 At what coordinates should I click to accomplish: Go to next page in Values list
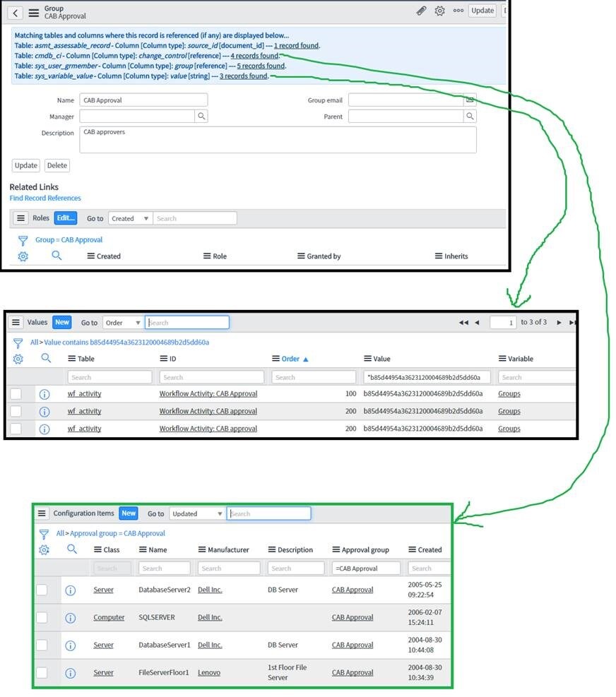coord(559,323)
